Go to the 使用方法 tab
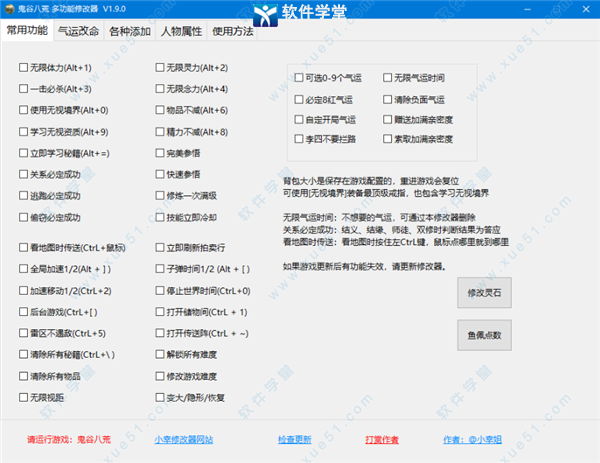Image resolution: width=600 pixels, height=463 pixels. (232, 31)
